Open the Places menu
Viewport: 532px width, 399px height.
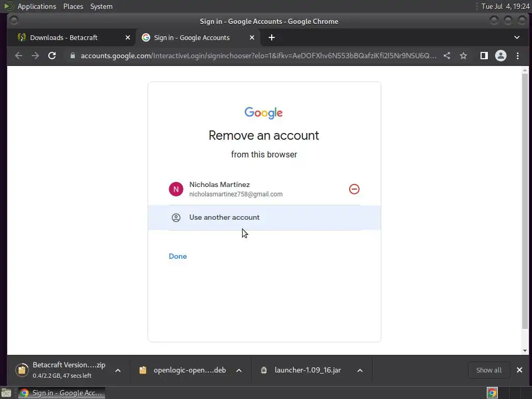click(x=73, y=6)
